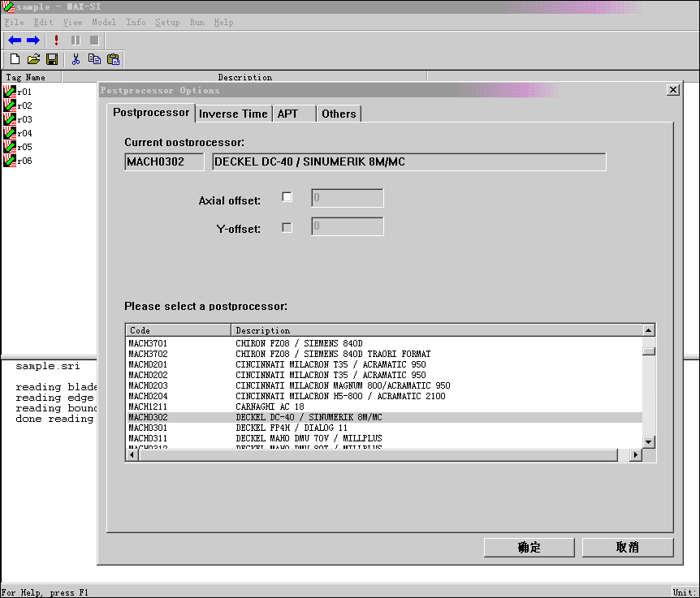Click the list's scroll left arrow
Screen dimensions: 700x598
(132, 455)
